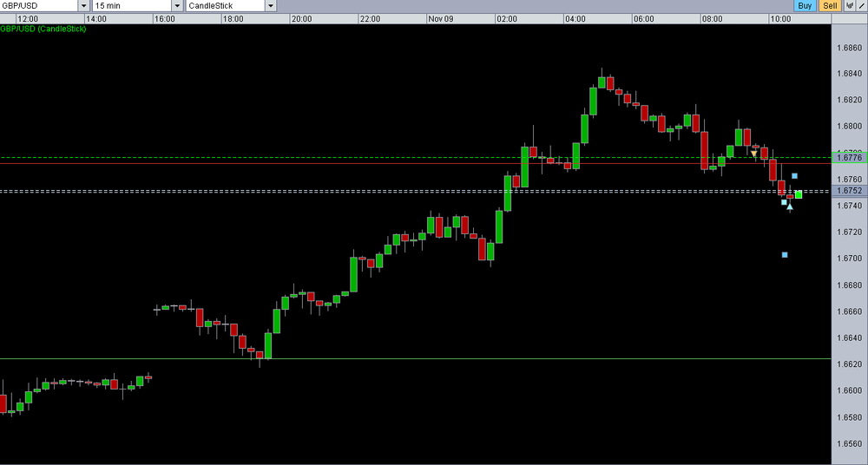Click the 1.6640 price axis label
Screen dimensions: 868x465
click(849, 337)
